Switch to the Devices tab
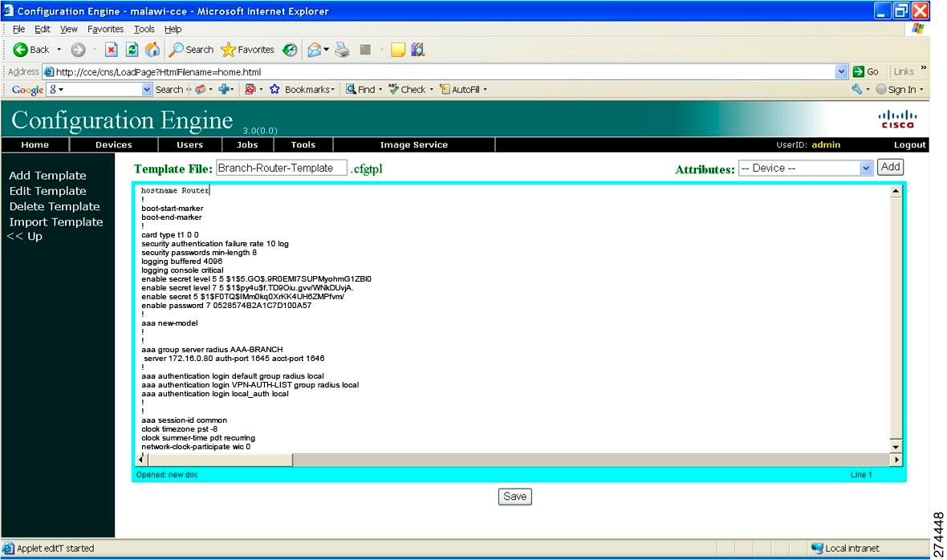The width and height of the screenshot is (947, 560). (x=113, y=145)
